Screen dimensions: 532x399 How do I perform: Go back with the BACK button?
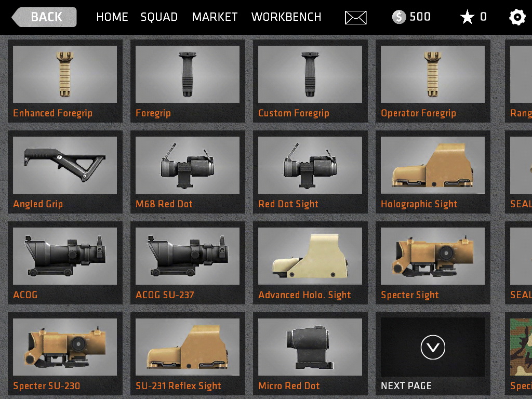(x=44, y=17)
